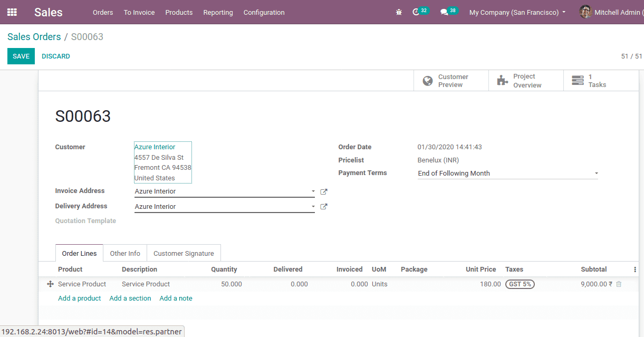644x337 pixels.
Task: Open Customer Preview stat button
Action: (451, 81)
